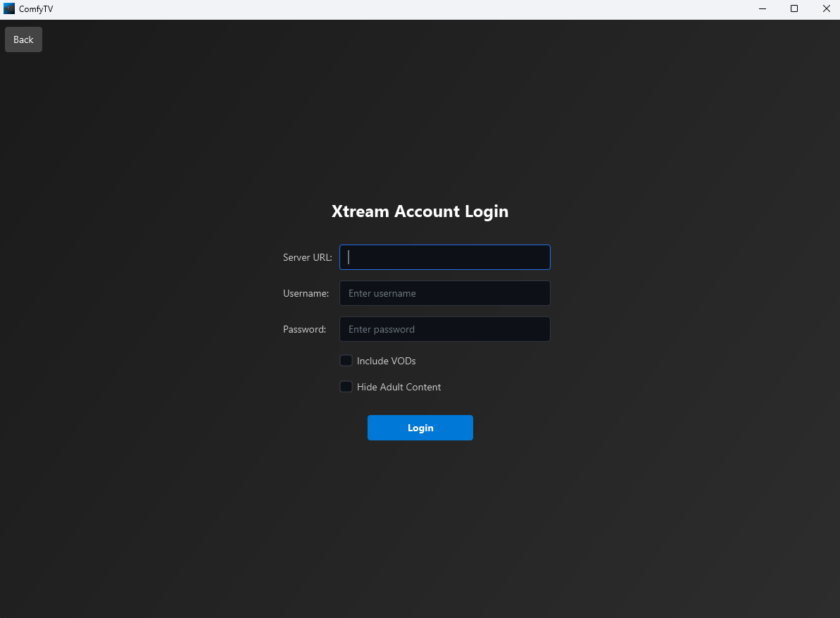
Task: Enable the Include VODs checkbox
Action: click(x=346, y=361)
